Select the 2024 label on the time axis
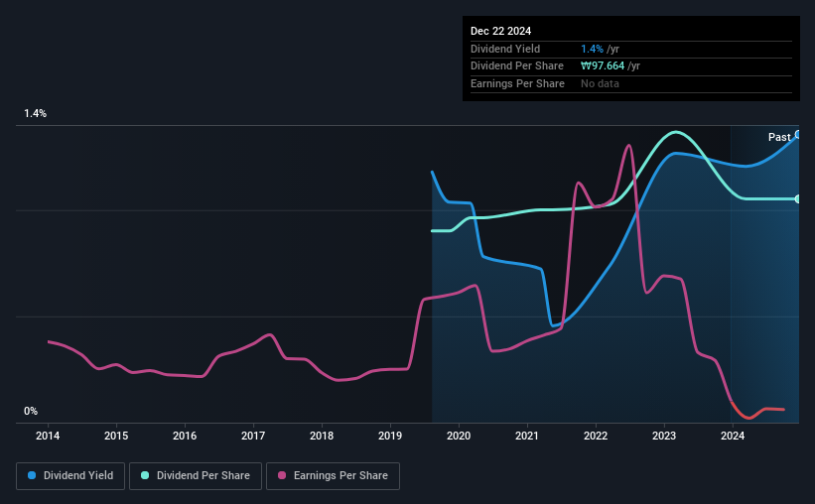Viewport: 815px width, 504px height. click(x=733, y=436)
